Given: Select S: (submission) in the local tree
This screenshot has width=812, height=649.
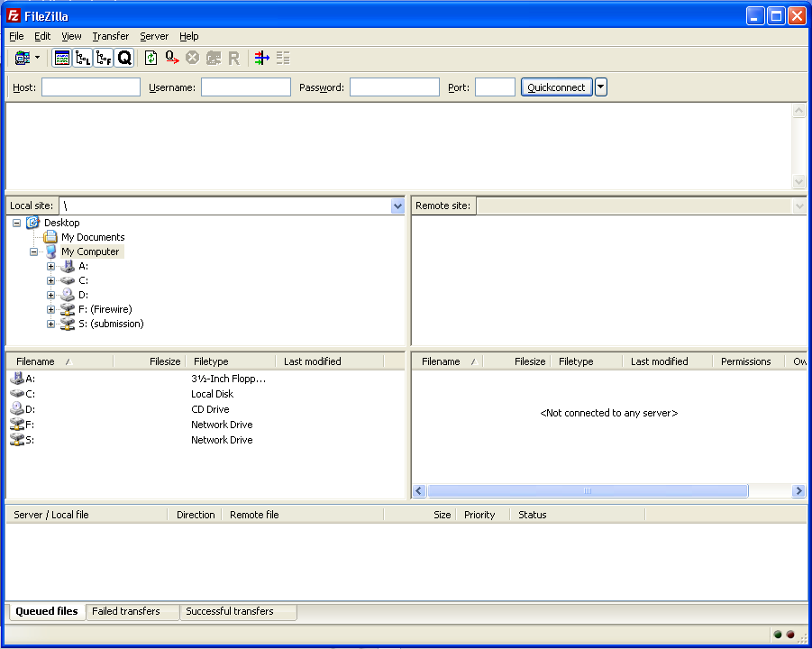Looking at the screenshot, I should 111,324.
